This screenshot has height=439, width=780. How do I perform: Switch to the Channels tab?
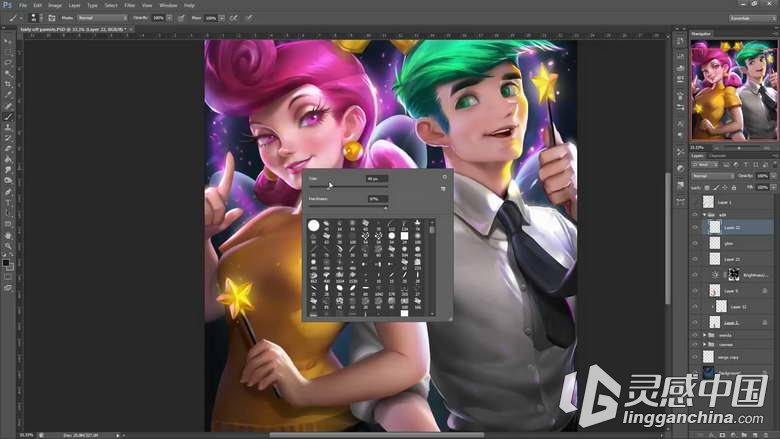tap(717, 156)
